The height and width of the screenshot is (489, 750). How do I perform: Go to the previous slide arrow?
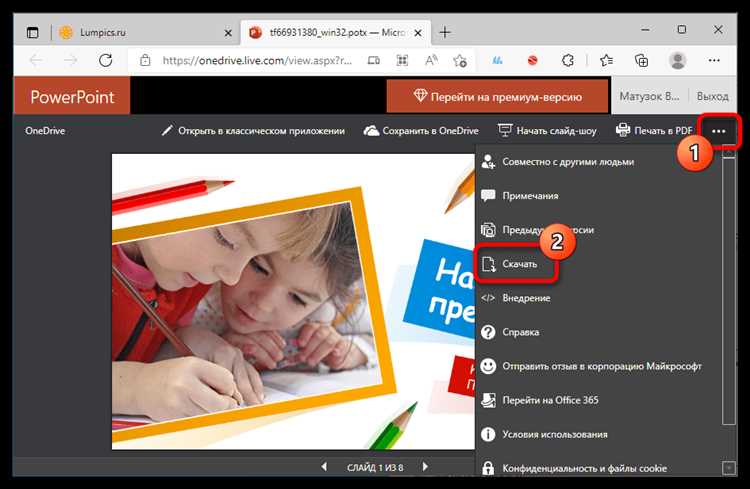[x=323, y=467]
